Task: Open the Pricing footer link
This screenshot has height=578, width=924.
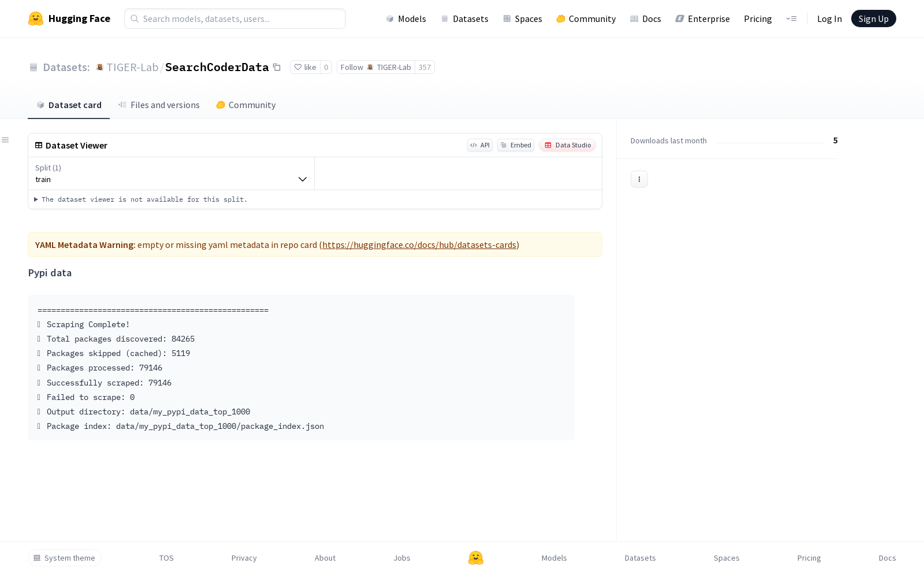Action: [x=809, y=558]
